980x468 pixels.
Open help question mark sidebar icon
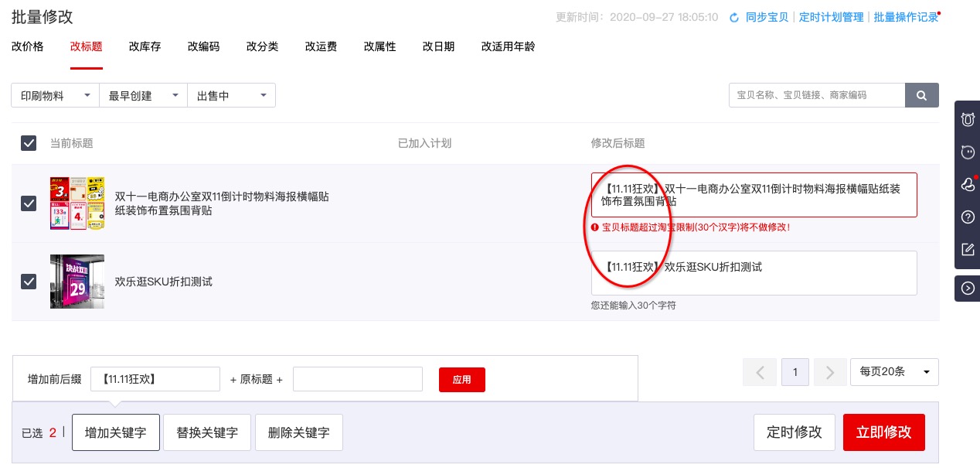click(x=968, y=217)
